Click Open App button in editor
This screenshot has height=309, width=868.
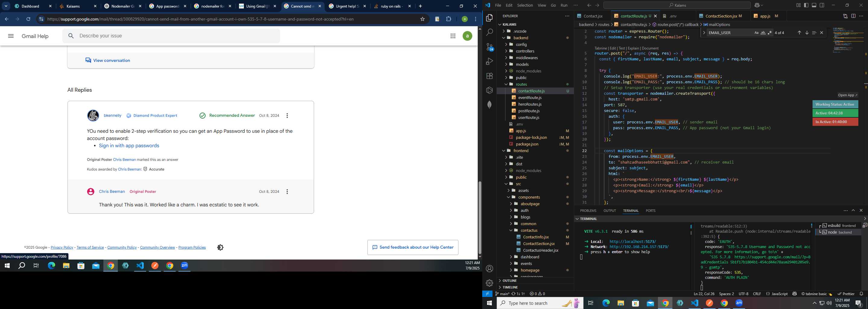point(848,95)
